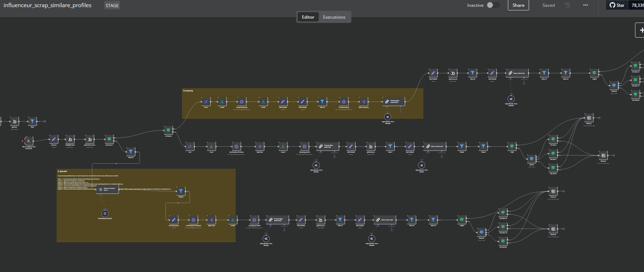Open the Pinecone Vector Store node
Screen dimensions: 644x272
coord(107,189)
